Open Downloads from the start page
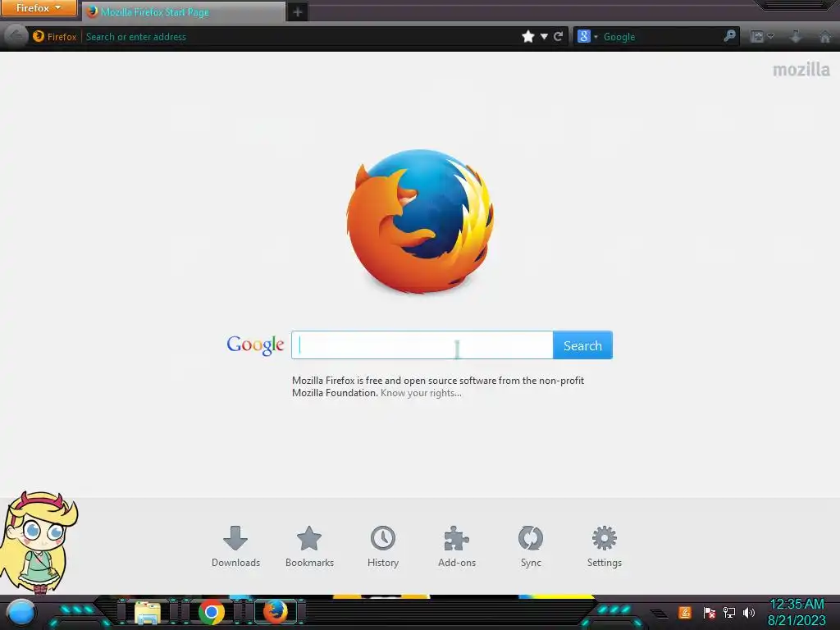This screenshot has height=630, width=840. click(x=235, y=546)
